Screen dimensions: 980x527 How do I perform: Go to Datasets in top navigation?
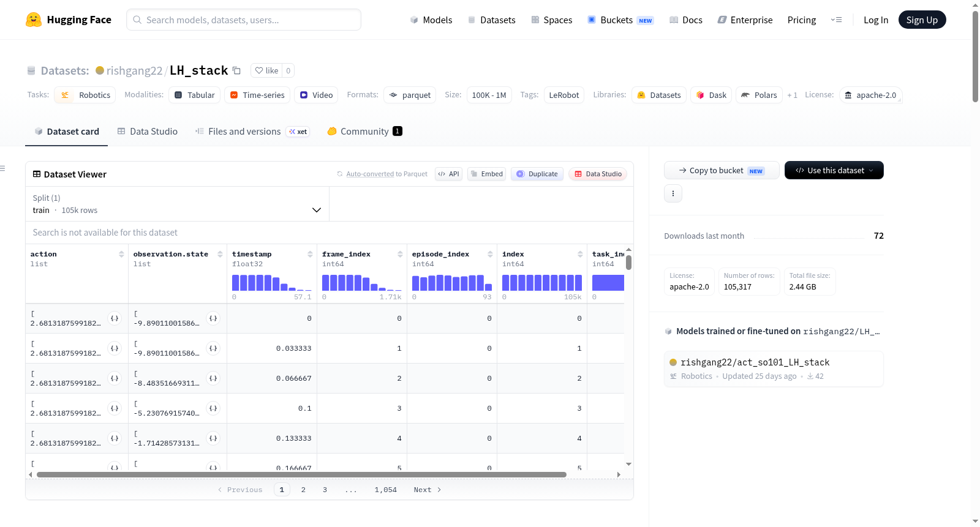point(492,20)
